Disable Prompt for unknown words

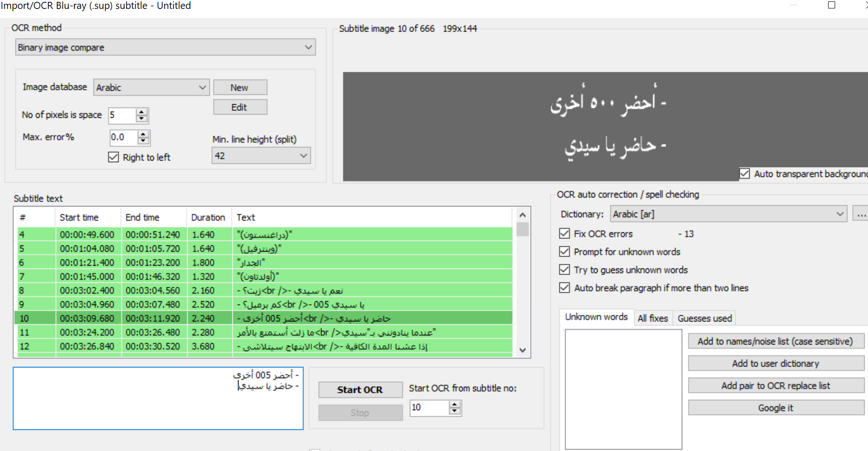pyautogui.click(x=564, y=252)
